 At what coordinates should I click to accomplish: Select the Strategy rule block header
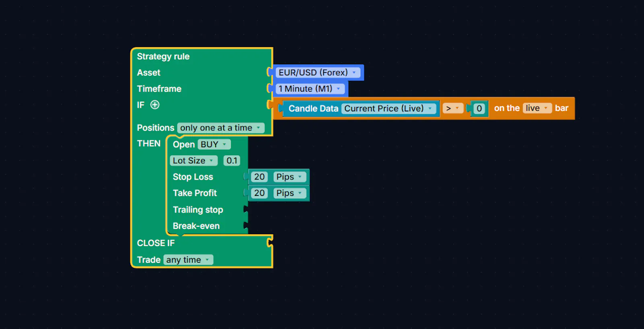163,56
